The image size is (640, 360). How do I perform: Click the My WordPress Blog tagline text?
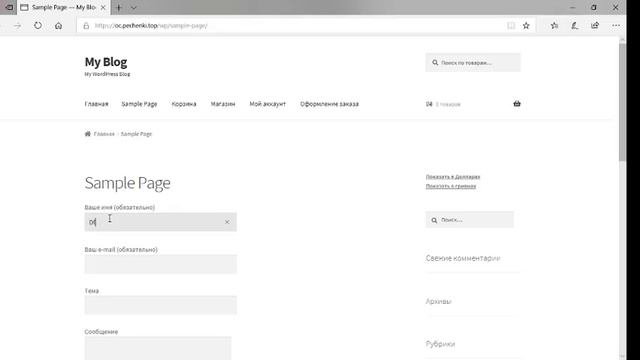(107, 74)
